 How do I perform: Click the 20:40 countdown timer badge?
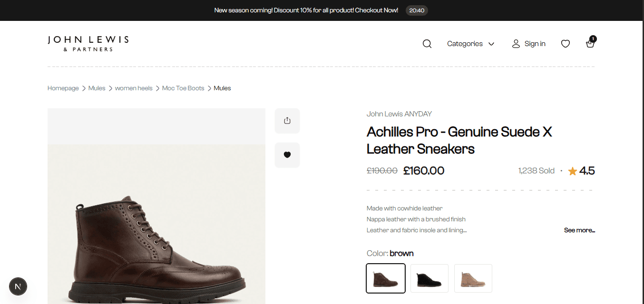point(417,10)
